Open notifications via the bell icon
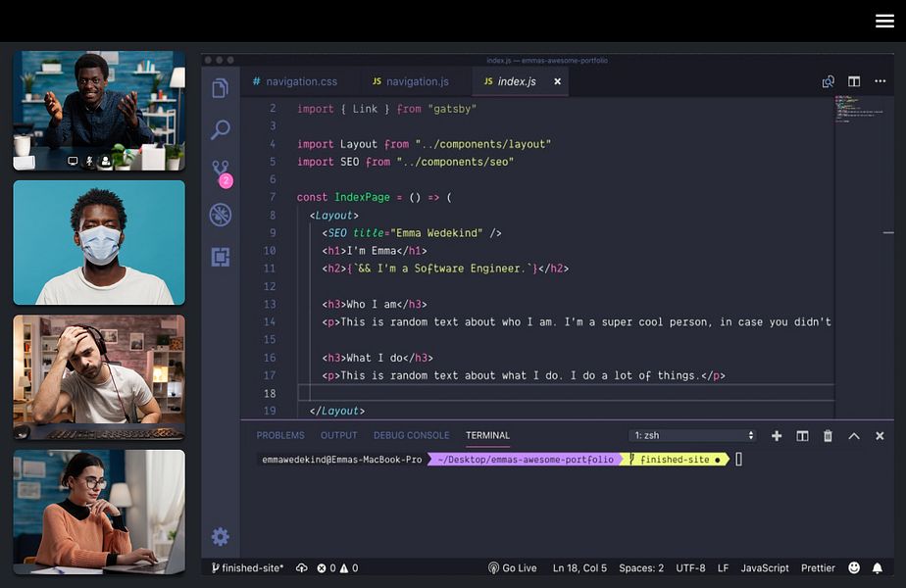906x588 pixels. point(878,567)
